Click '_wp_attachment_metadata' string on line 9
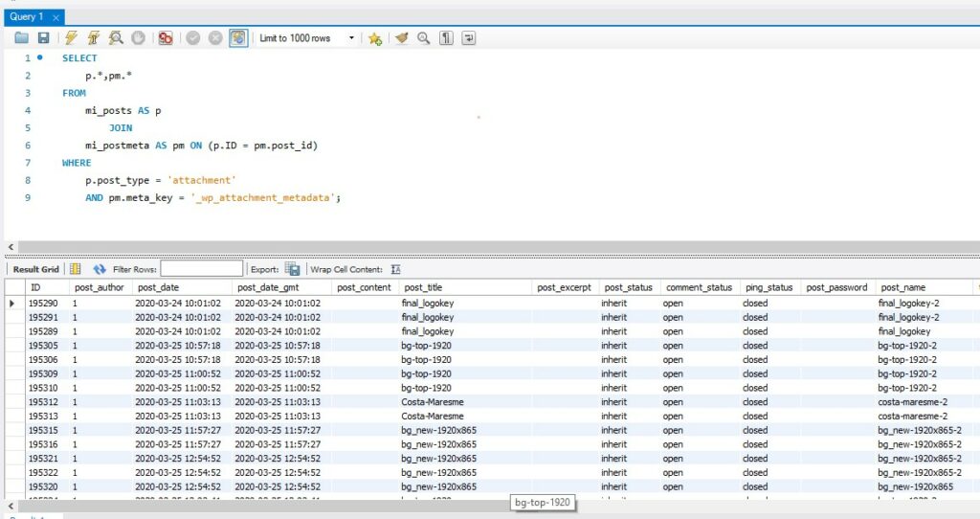980x519 pixels. (263, 198)
